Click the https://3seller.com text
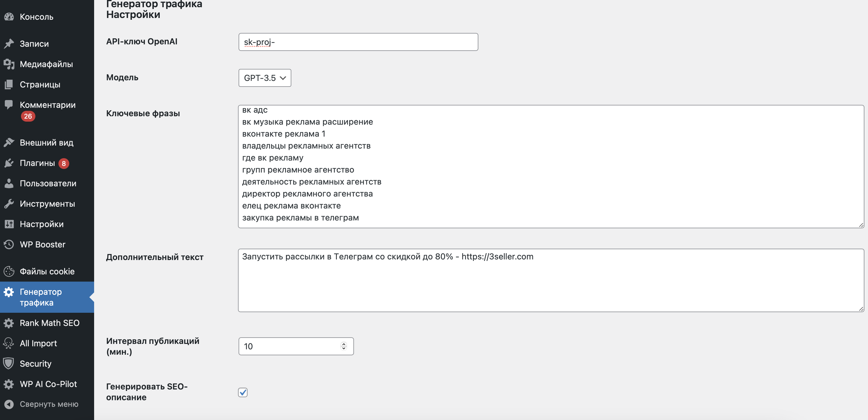 (x=497, y=257)
